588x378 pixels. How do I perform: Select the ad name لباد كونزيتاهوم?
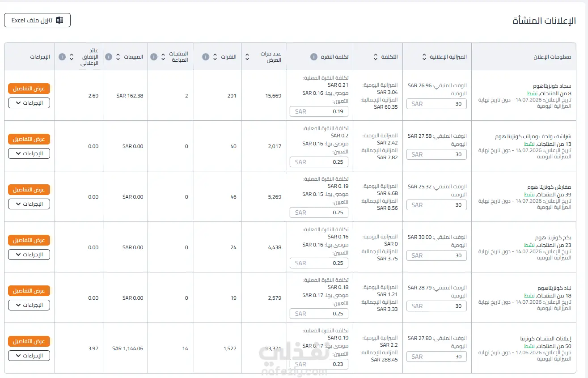(554, 288)
